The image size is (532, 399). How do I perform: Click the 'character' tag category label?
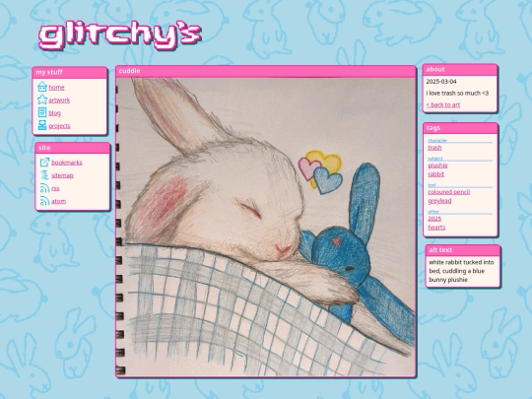point(437,141)
